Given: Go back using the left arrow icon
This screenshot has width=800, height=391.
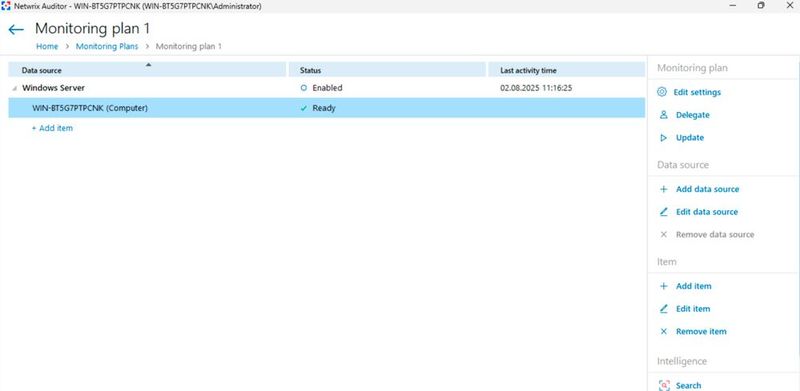Looking at the screenshot, I should pyautogui.click(x=16, y=30).
